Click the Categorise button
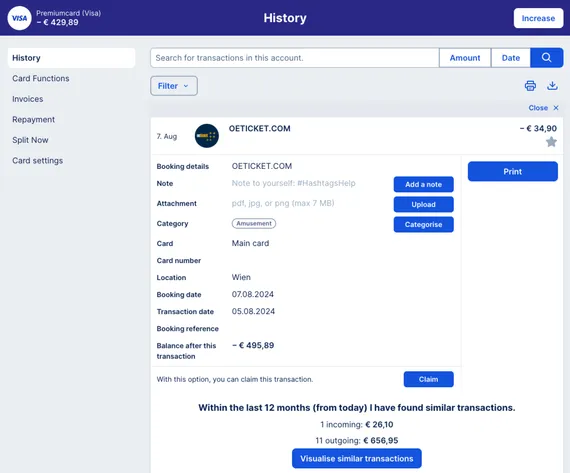 pyautogui.click(x=424, y=224)
